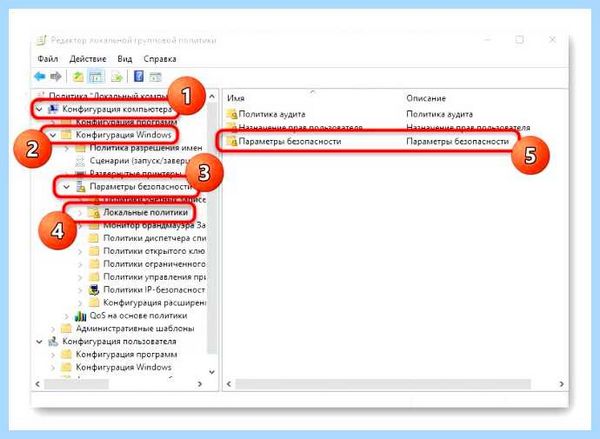Image resolution: width=600 pixels, height=439 pixels.
Task: Collapse the first Конфигурация Windows node
Action: point(53,135)
